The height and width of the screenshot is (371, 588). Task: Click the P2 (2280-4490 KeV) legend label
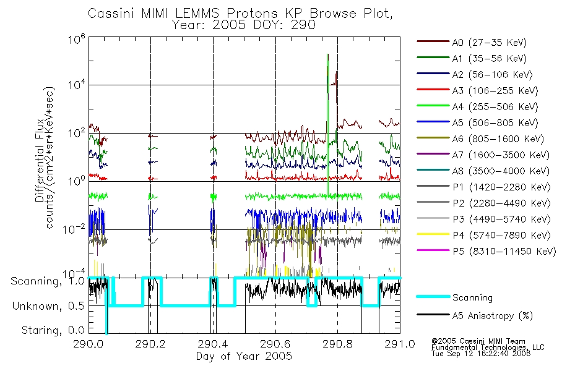[x=501, y=203]
